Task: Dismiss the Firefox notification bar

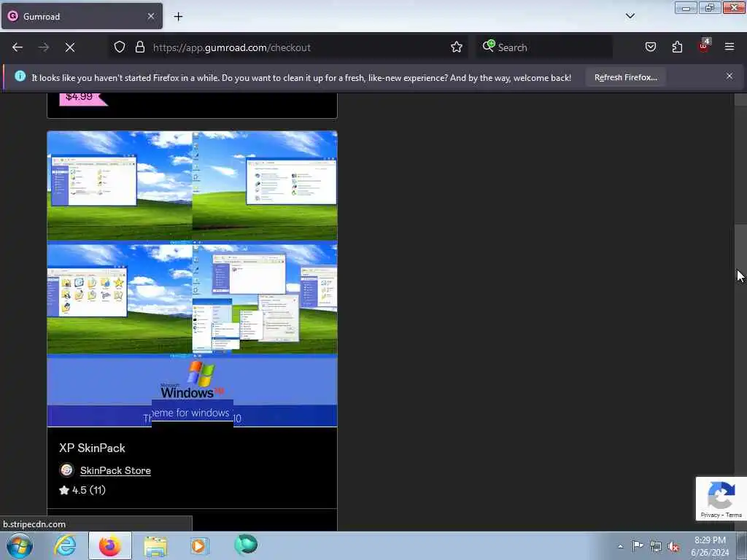Action: coord(729,76)
